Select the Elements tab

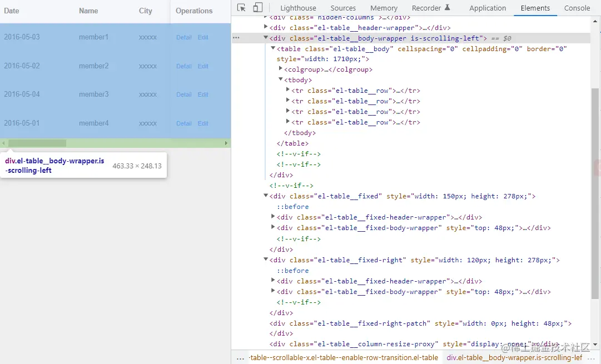pyautogui.click(x=535, y=8)
